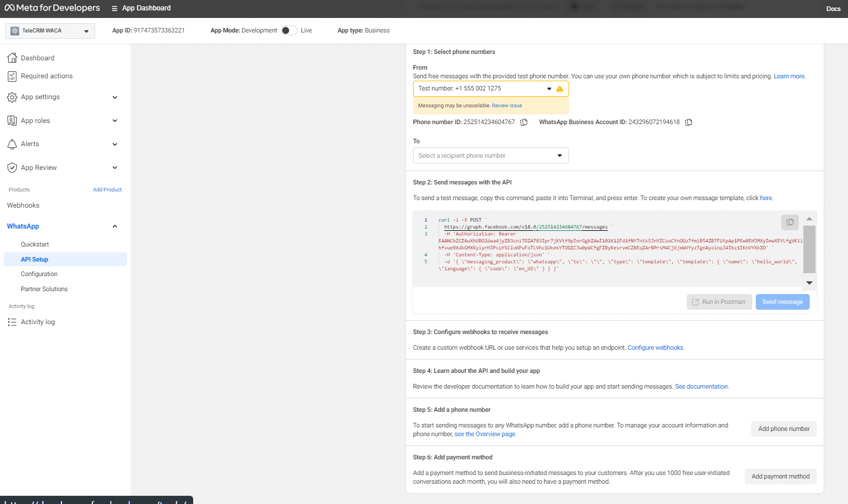
Task: Click the TeleCRM WACA app icon
Action: pos(15,31)
